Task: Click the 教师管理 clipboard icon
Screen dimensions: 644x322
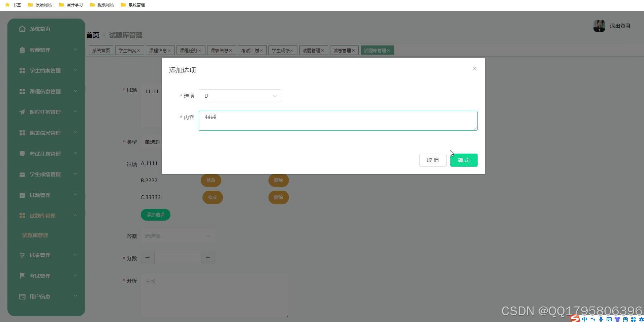Action: 22,50
